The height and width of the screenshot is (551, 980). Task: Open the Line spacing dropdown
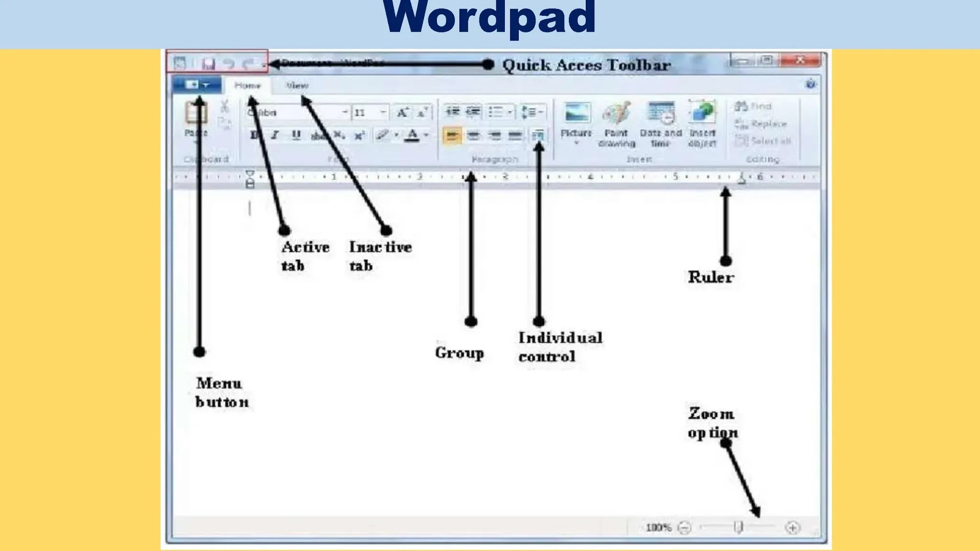[x=533, y=112]
